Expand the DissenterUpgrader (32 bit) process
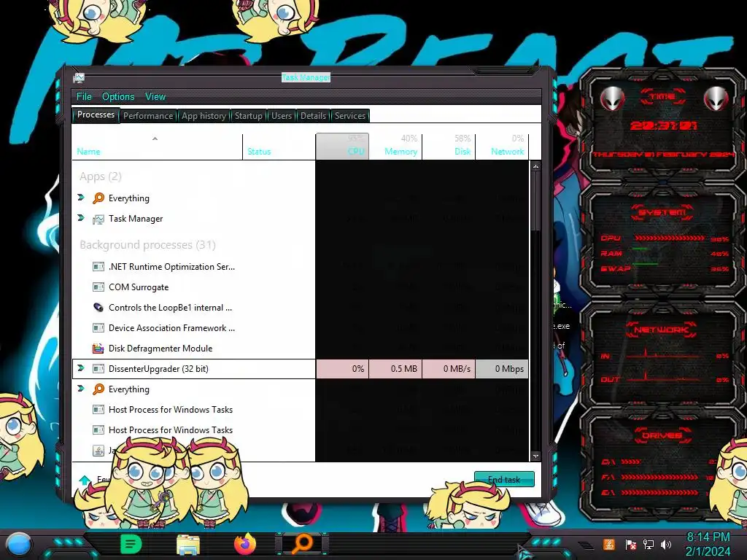This screenshot has height=560, width=747. pyautogui.click(x=81, y=367)
